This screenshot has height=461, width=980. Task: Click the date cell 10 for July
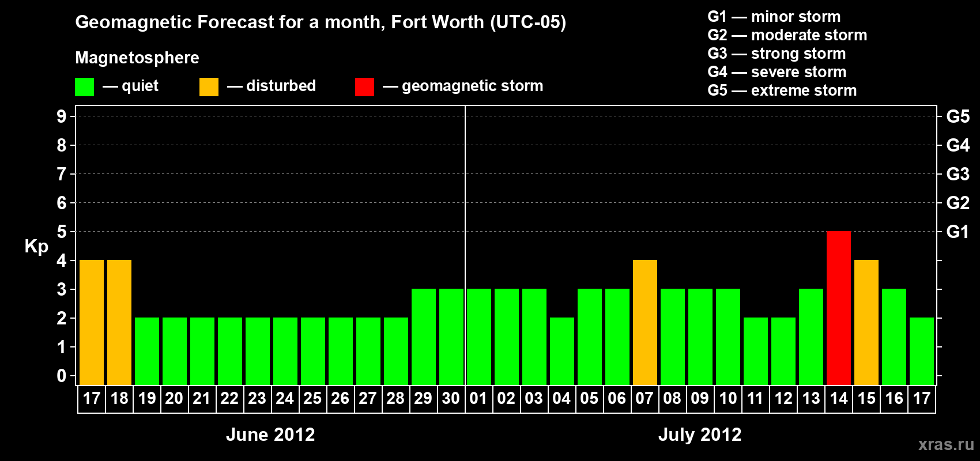[x=728, y=399]
